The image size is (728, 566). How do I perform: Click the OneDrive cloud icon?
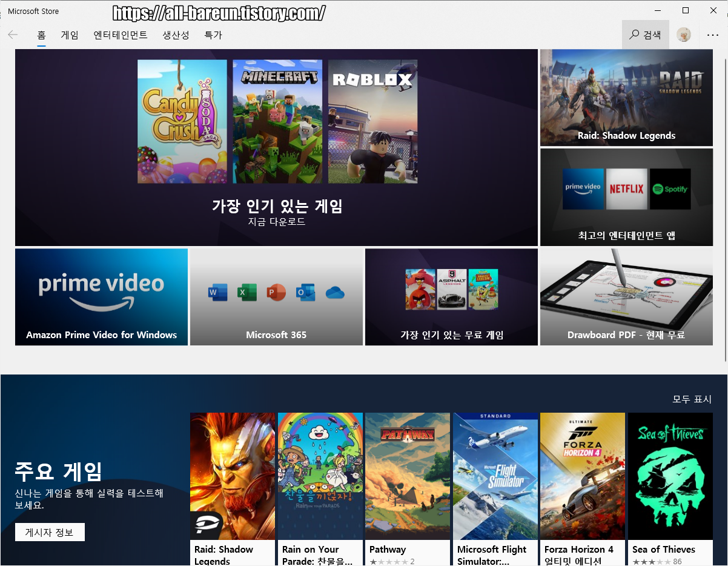(x=335, y=293)
